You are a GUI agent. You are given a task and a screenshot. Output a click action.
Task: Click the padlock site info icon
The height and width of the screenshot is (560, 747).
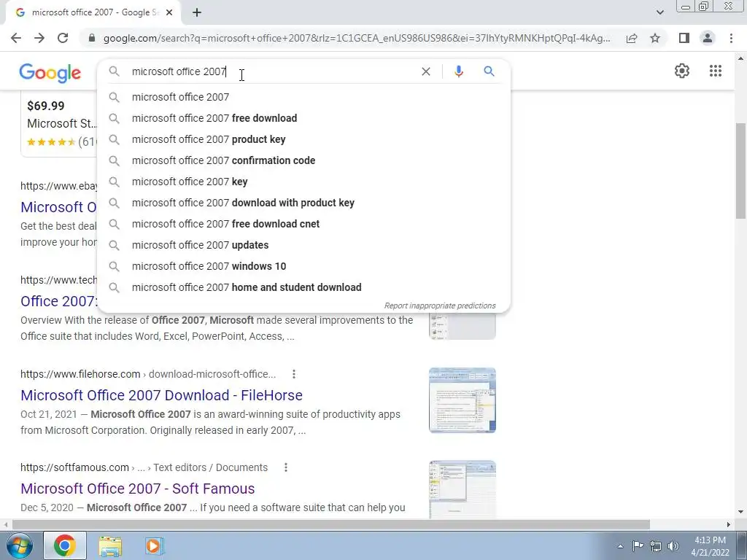[92, 38]
